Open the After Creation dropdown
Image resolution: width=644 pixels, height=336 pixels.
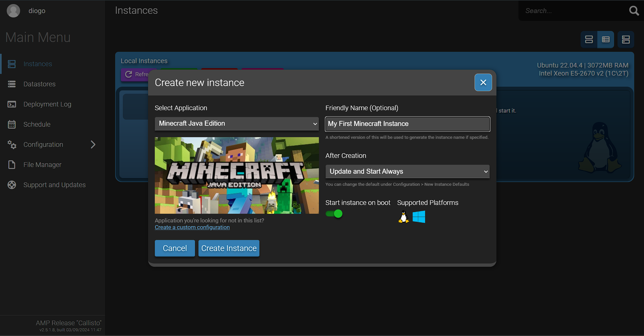(407, 171)
